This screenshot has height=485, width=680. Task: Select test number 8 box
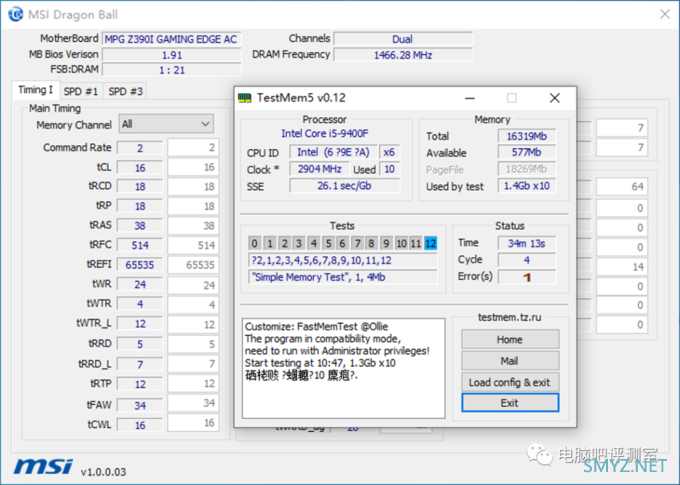pos(372,243)
